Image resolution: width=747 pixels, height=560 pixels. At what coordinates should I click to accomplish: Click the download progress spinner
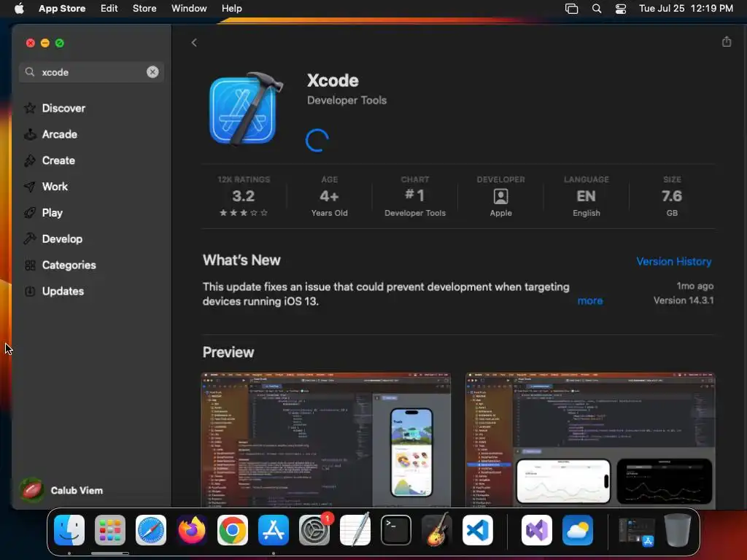coord(317,141)
